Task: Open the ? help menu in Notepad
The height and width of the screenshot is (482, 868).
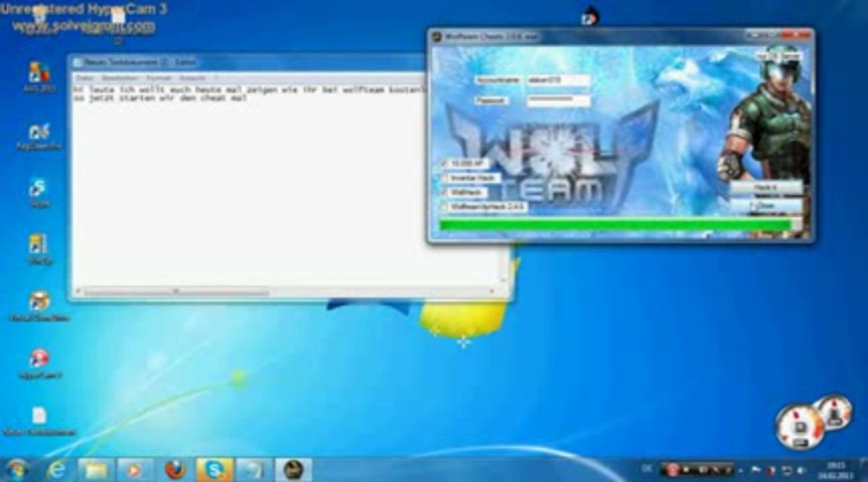Action: point(216,78)
